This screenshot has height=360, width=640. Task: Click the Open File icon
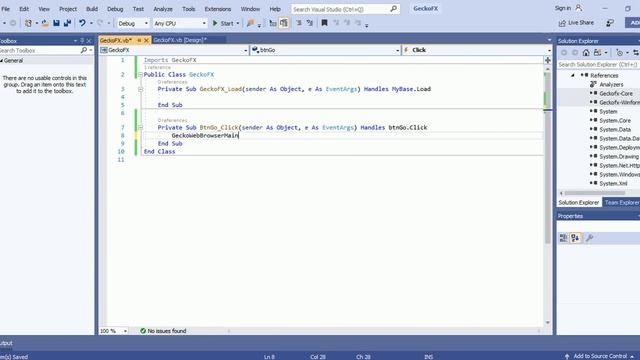click(x=45, y=23)
